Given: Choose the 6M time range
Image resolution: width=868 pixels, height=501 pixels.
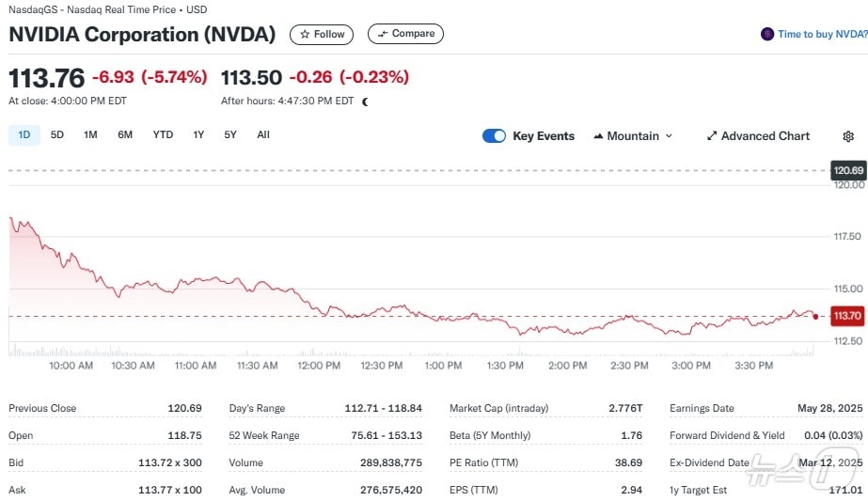Looking at the screenshot, I should pos(125,134).
